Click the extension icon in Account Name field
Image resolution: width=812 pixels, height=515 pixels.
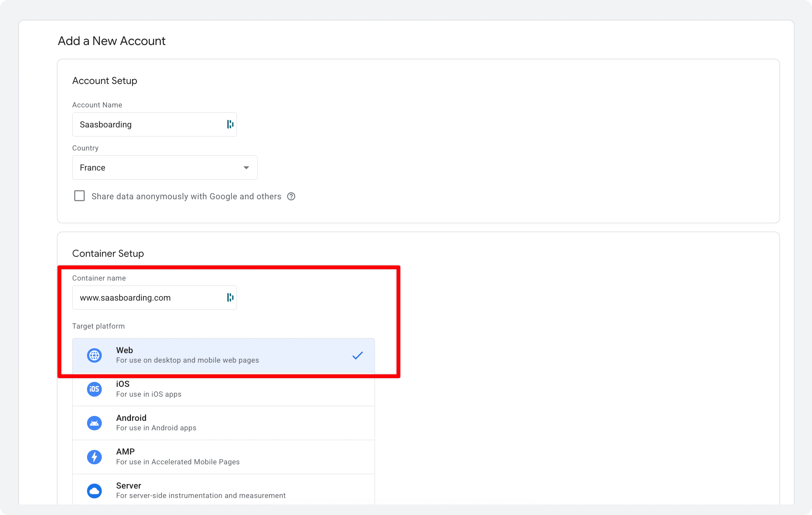pos(230,124)
